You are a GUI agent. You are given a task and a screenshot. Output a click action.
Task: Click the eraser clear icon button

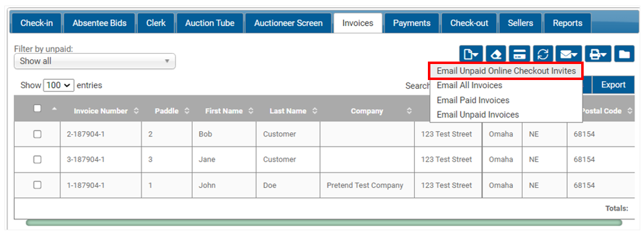(x=496, y=54)
